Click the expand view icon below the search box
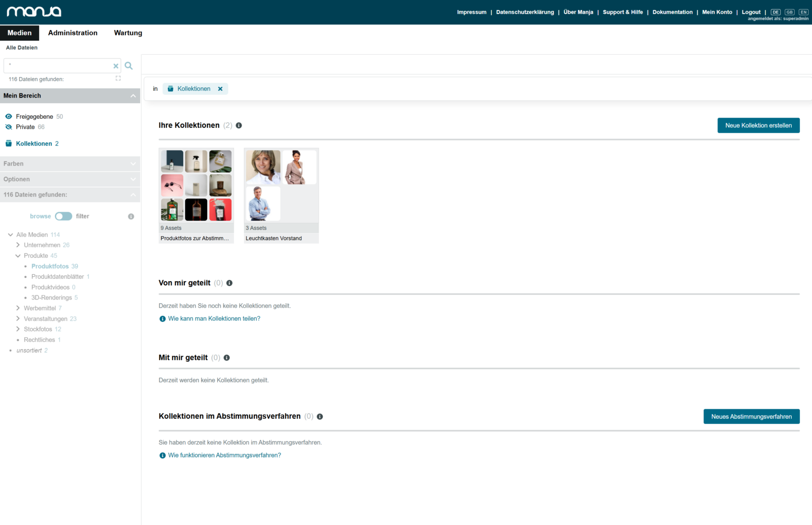812x525 pixels. [x=118, y=78]
